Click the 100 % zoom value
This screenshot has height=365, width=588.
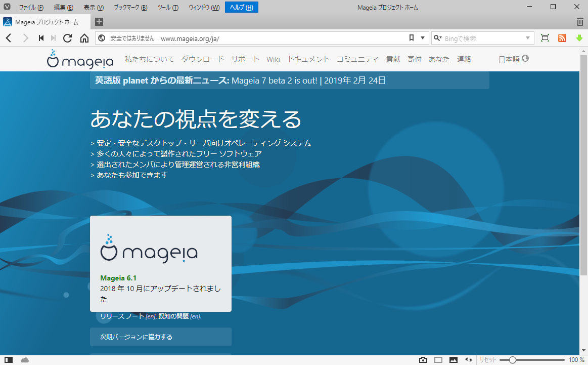[x=576, y=360]
